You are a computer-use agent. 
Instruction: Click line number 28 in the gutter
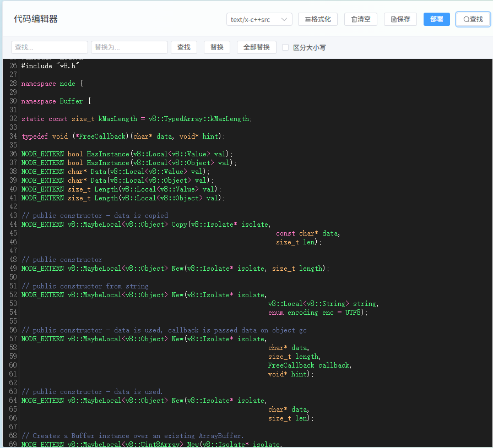[x=13, y=84]
